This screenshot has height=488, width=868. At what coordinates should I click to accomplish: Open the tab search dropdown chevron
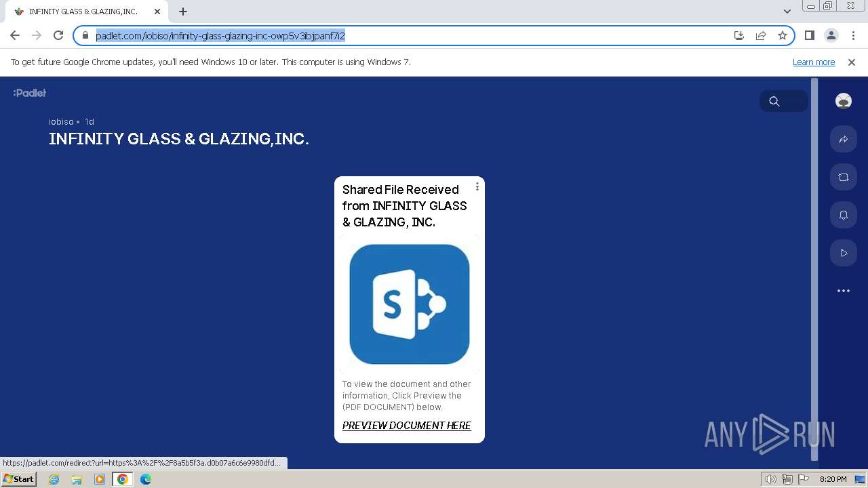[x=787, y=12]
